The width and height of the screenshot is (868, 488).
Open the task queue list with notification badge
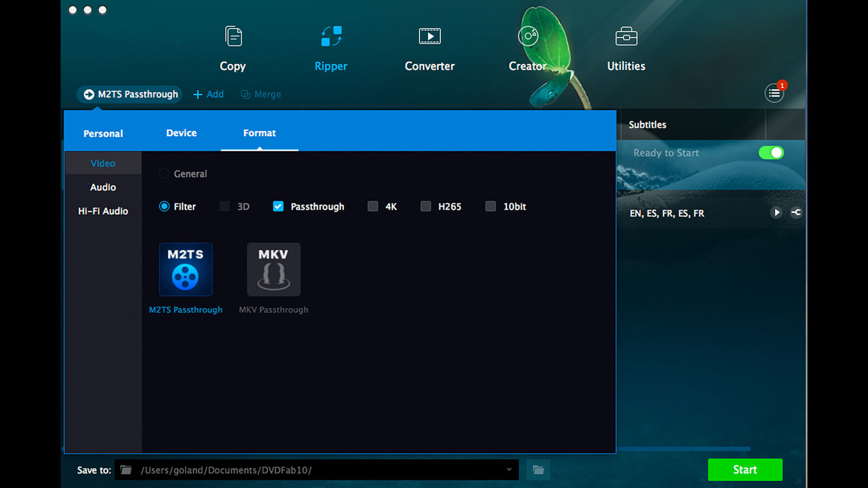click(774, 93)
